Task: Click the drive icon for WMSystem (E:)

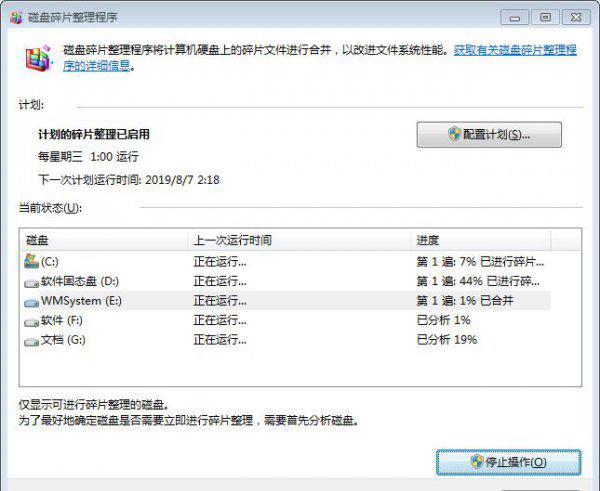Action: click(x=31, y=302)
